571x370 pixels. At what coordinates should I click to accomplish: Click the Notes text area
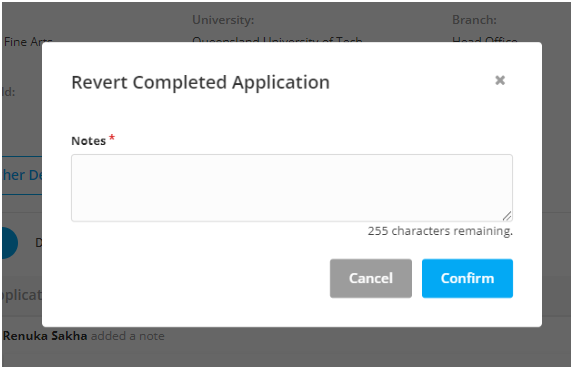[292, 188]
